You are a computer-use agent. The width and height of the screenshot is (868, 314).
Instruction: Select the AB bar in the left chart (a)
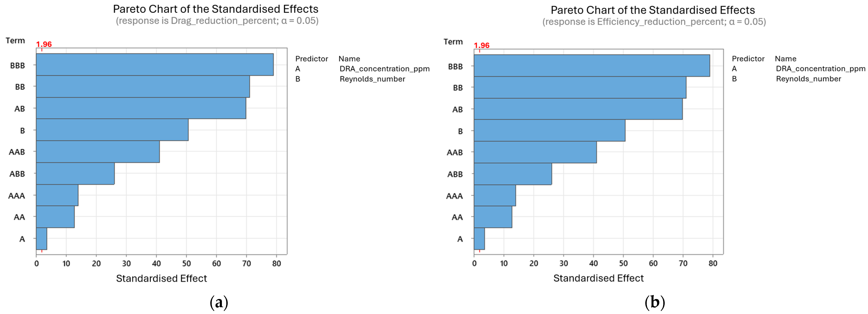pos(141,108)
